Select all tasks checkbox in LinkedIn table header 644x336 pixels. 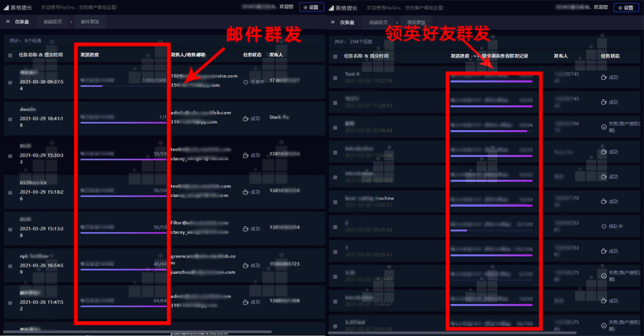336,56
